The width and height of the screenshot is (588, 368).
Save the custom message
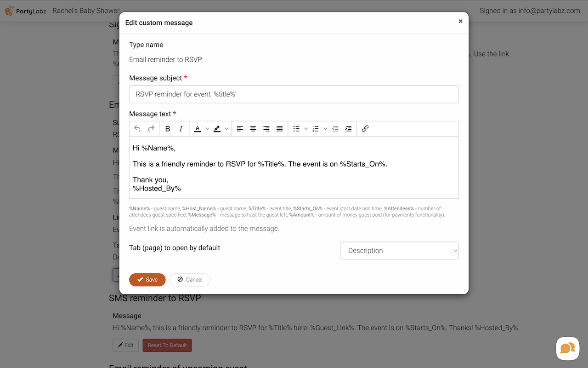[147, 280]
